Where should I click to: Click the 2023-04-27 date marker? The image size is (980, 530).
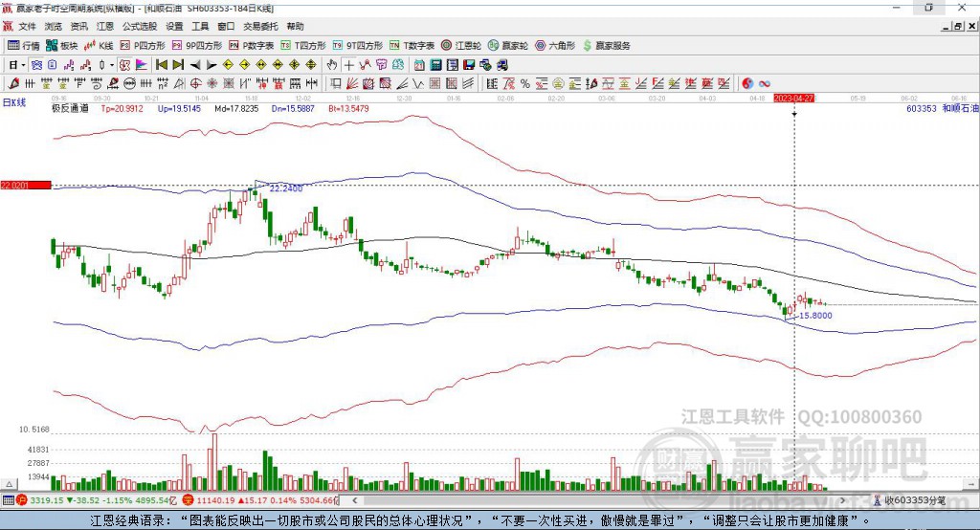[793, 99]
